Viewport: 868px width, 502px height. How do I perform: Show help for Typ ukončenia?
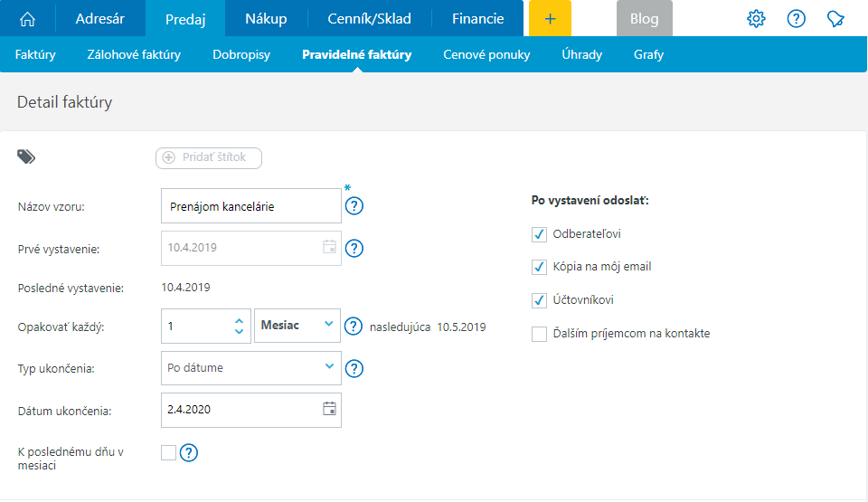coord(354,368)
